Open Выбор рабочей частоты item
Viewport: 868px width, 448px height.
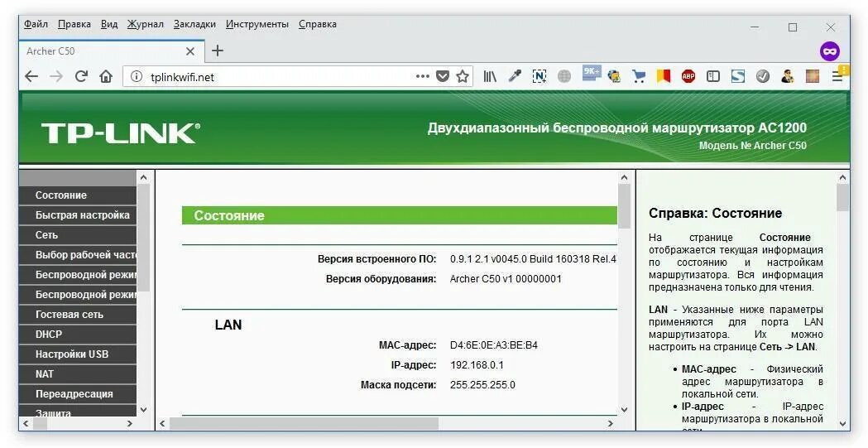pos(78,255)
